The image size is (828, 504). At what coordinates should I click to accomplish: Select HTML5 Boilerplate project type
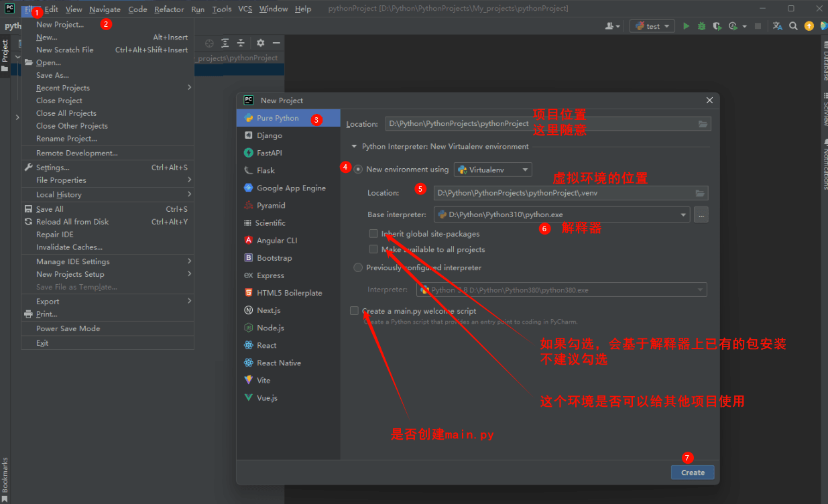pos(288,293)
